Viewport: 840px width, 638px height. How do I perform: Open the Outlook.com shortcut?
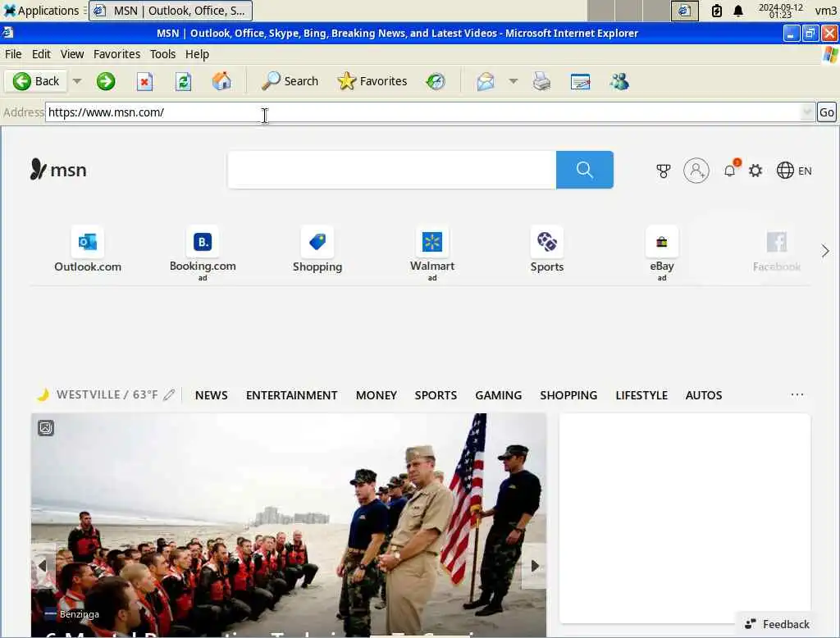point(88,250)
